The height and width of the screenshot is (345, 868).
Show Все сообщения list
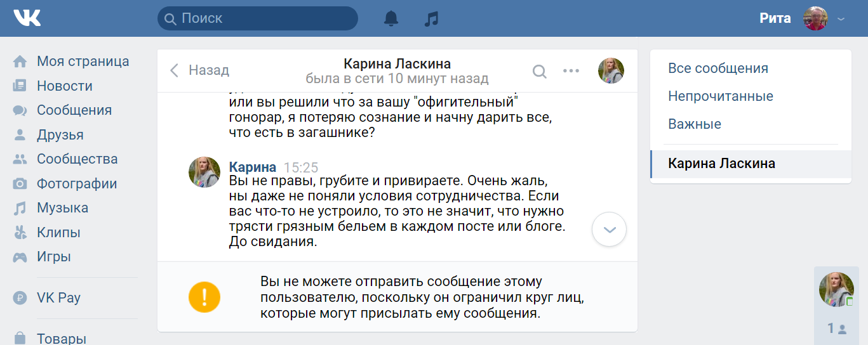tap(718, 68)
